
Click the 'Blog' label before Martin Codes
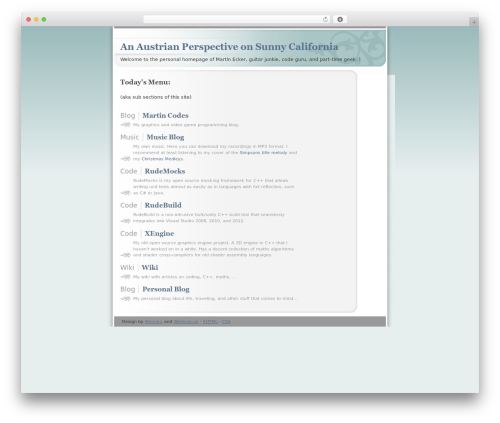[128, 115]
